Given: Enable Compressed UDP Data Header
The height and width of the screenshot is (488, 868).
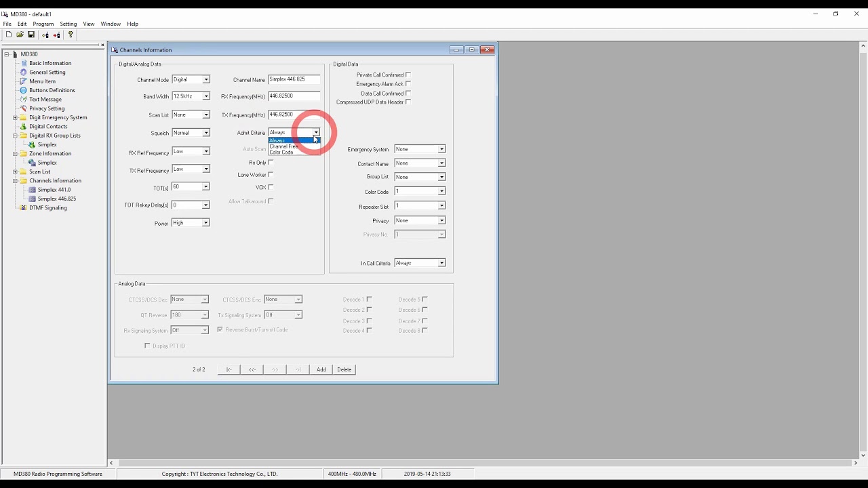Looking at the screenshot, I should [x=408, y=102].
